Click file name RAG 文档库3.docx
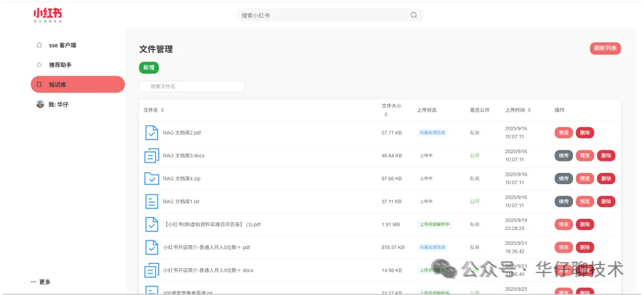 click(x=184, y=156)
